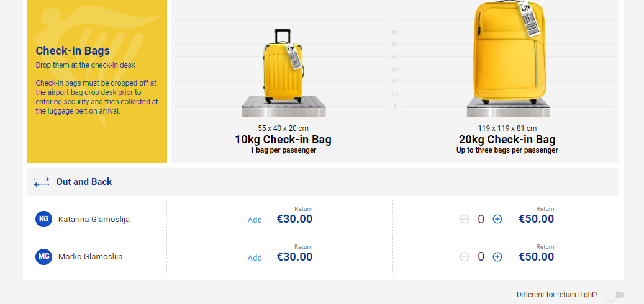
Task: Click the Out and Back section header
Action: point(323,182)
